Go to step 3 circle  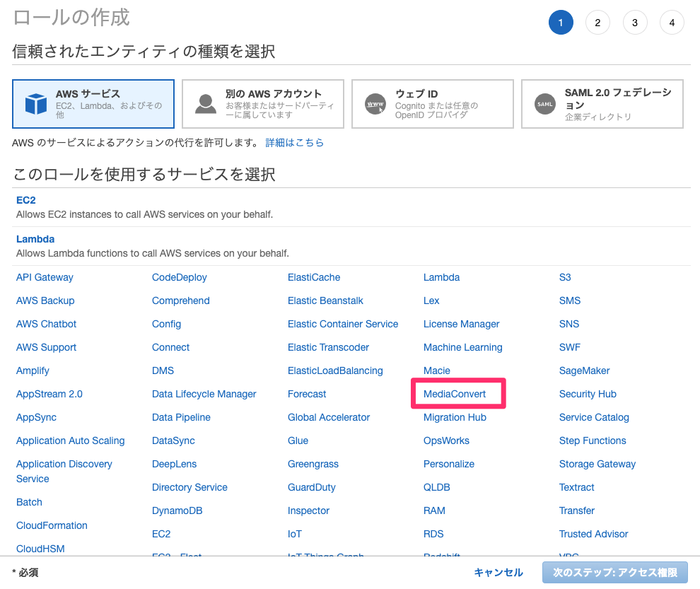[x=635, y=23]
